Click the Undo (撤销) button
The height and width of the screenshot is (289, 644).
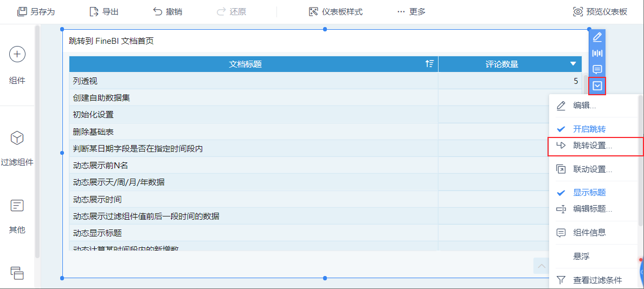[x=168, y=11]
